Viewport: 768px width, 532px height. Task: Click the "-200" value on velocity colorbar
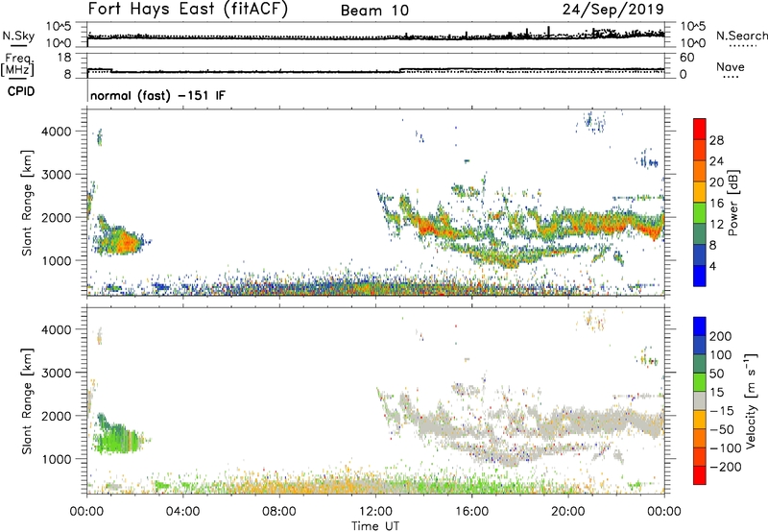click(x=726, y=467)
